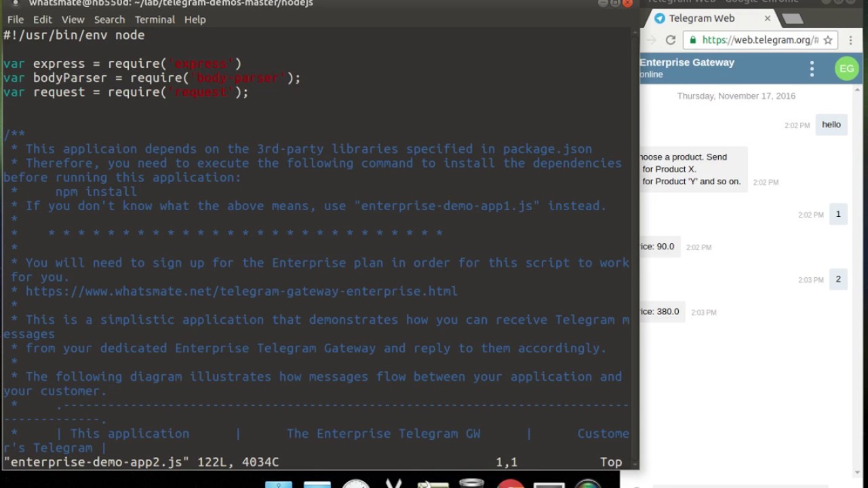Screen dimensions: 868x488
Task: Close the terminal window
Action: tap(627, 3)
